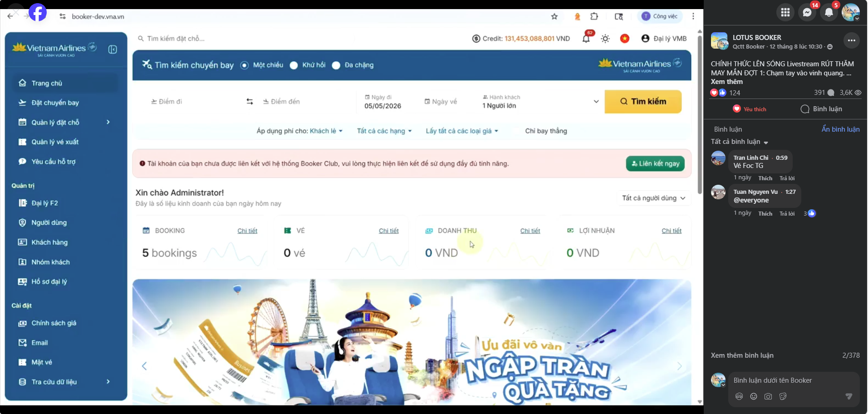The width and height of the screenshot is (868, 414).
Task: Open the booker notifications bell
Action: [x=586, y=39]
